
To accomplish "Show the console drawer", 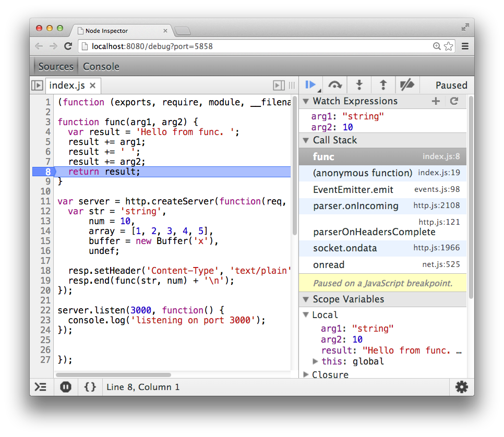I will (41, 387).
